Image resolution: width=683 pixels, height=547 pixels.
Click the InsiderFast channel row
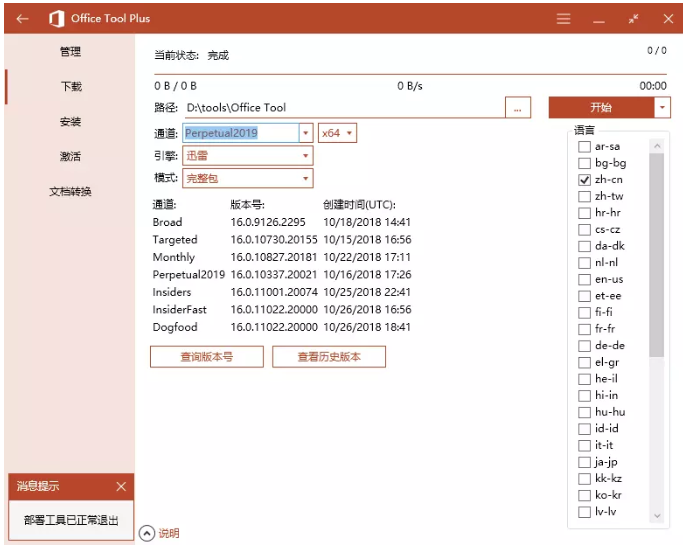click(282, 309)
